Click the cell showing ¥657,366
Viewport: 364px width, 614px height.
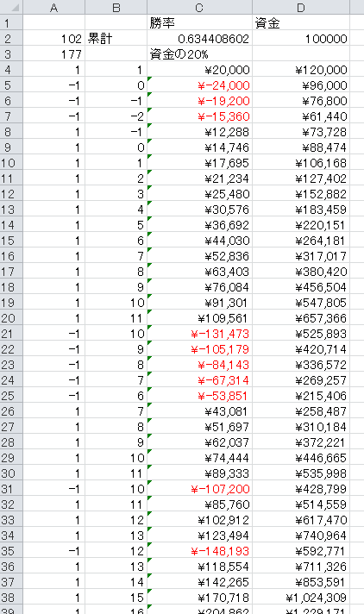click(300, 318)
